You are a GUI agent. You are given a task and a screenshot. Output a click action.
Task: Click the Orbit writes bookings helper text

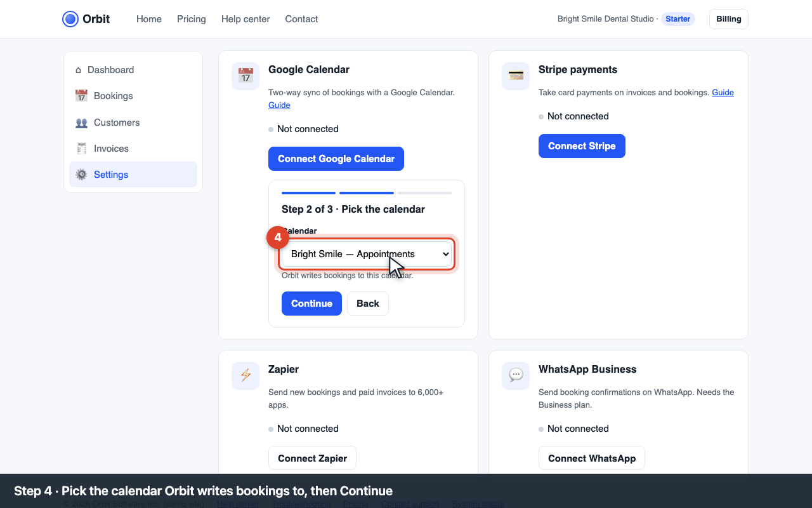tap(348, 276)
